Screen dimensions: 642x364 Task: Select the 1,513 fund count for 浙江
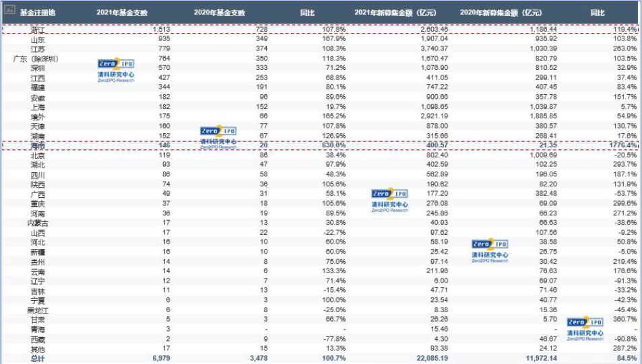tap(161, 30)
